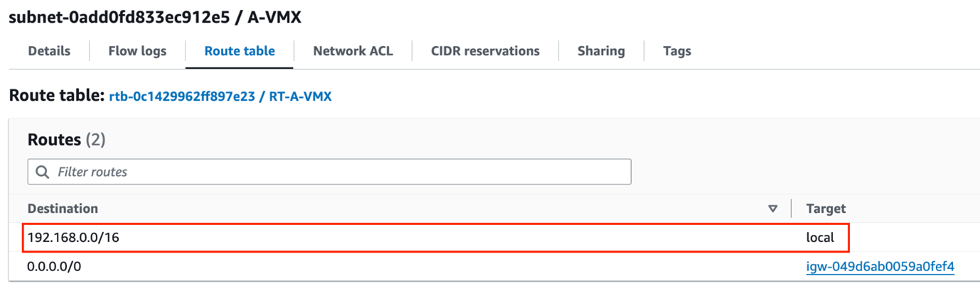Select the 192.168.0.0/16 destination cell

point(73,238)
